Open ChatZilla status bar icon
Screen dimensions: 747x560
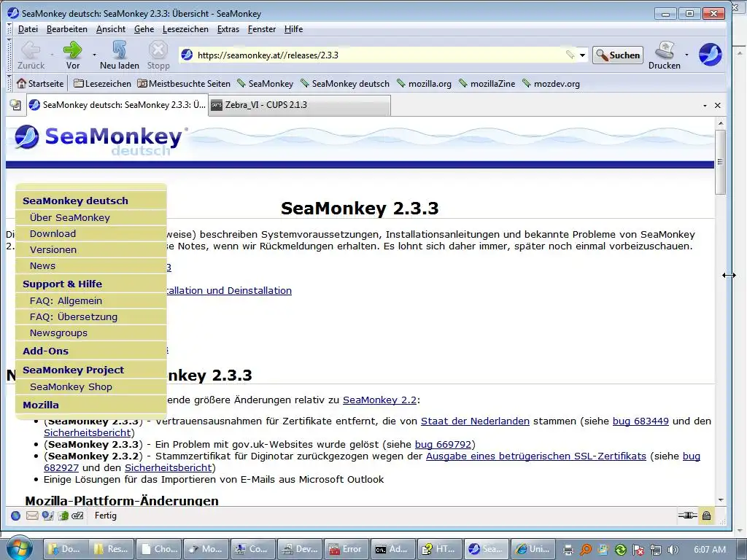tap(77, 516)
